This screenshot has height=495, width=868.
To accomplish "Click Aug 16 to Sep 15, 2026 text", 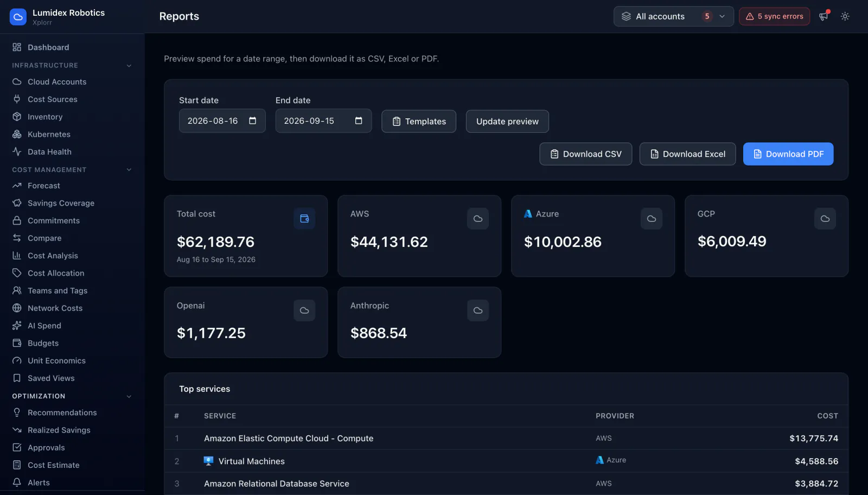I will tap(216, 259).
